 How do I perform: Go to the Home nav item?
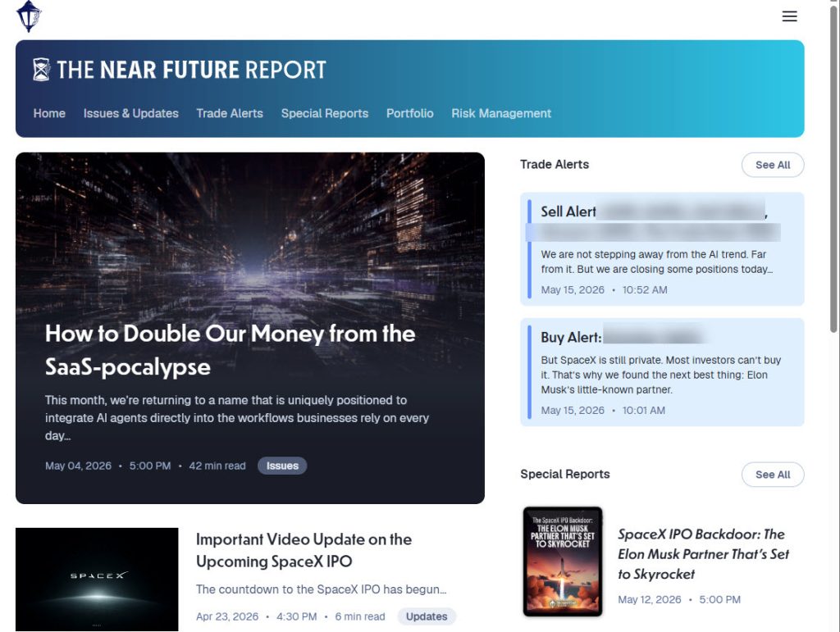(x=49, y=113)
